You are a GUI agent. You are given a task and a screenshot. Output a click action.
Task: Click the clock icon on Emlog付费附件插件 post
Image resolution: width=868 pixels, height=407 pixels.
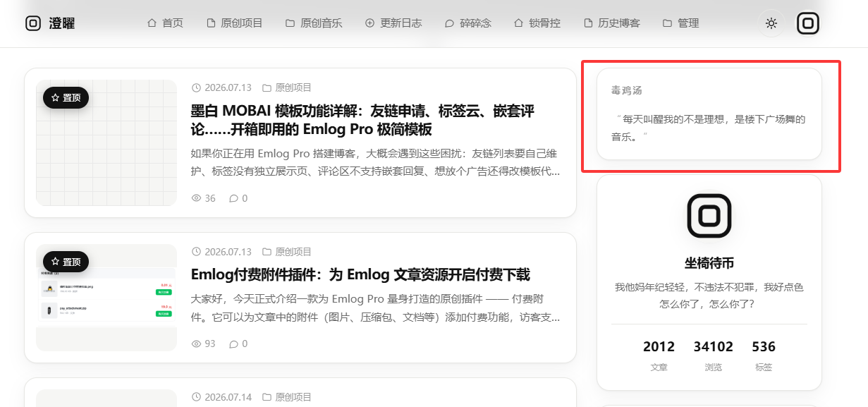[197, 252]
